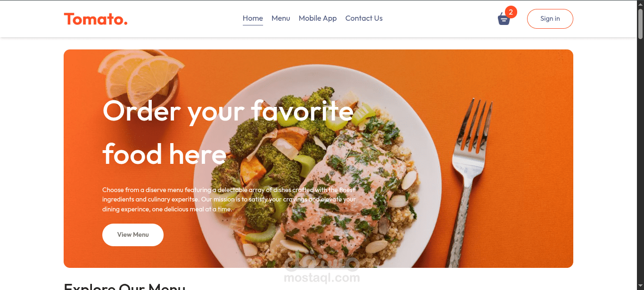Click the scrollbar up arrow
The width and height of the screenshot is (644, 290).
point(640,4)
